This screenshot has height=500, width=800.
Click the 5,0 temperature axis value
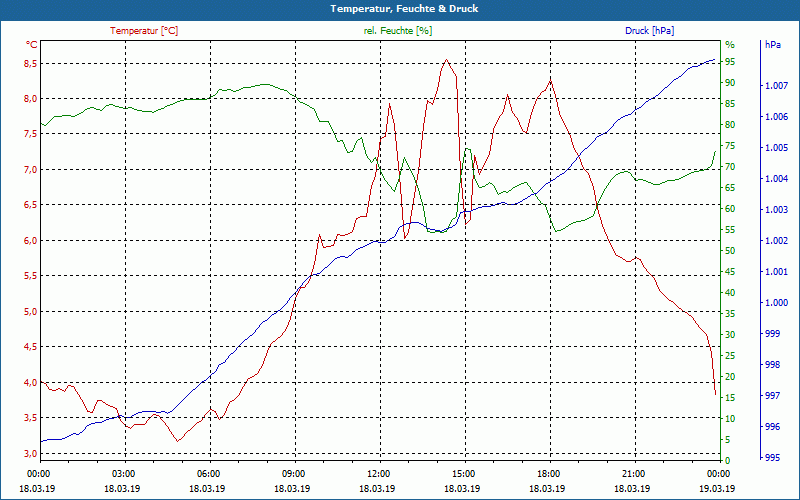click(x=30, y=311)
